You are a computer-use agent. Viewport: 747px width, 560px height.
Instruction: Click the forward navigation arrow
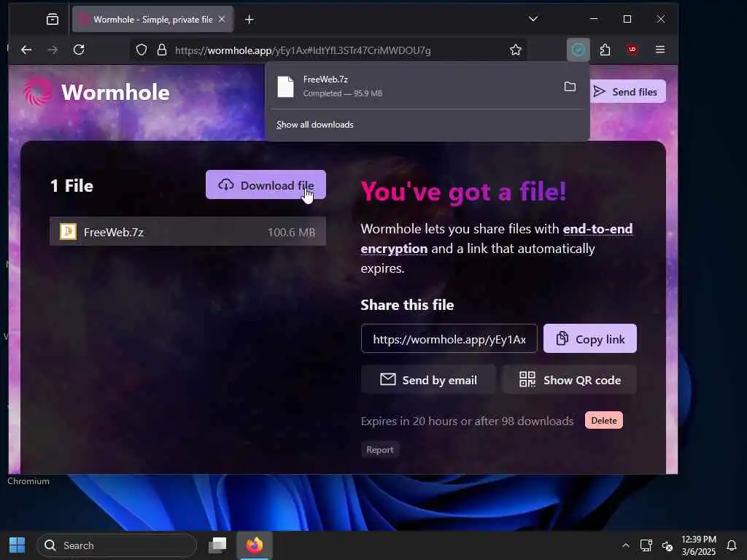point(53,50)
